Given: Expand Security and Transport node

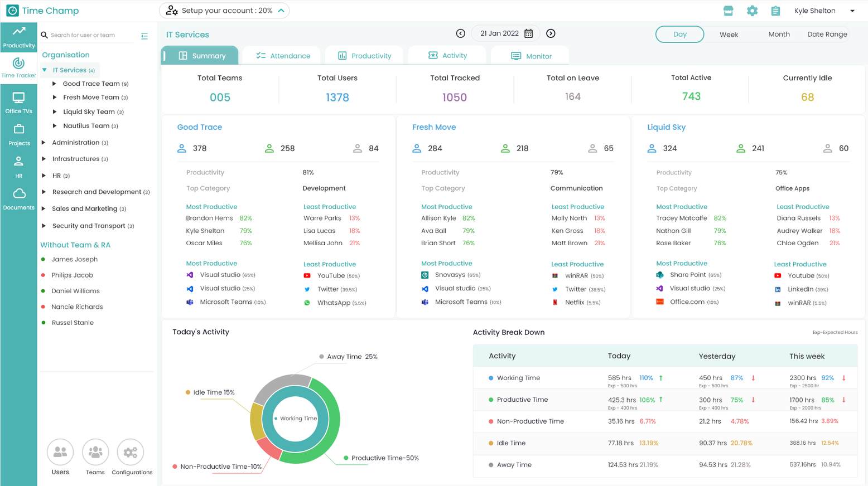Looking at the screenshot, I should point(44,226).
